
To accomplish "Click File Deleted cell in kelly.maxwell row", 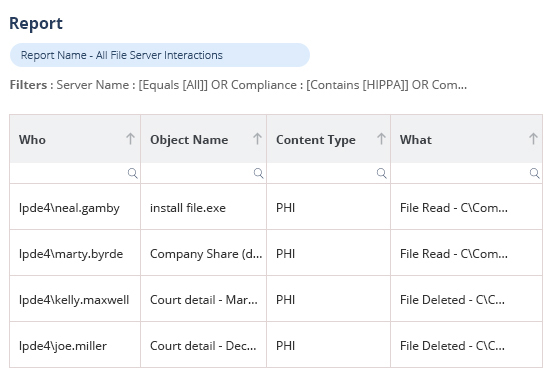I will 466,299.
